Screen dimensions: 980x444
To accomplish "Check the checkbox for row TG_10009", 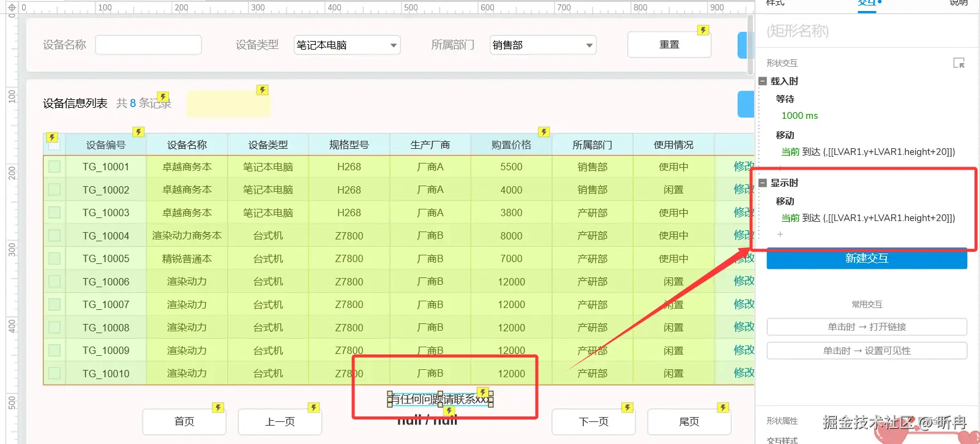I will click(54, 350).
